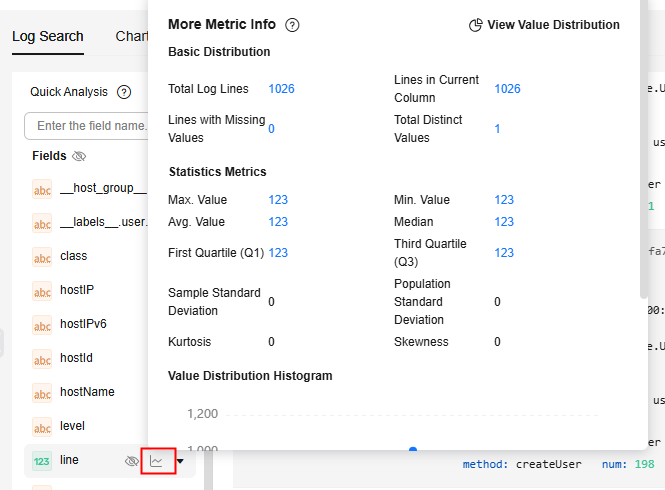The image size is (665, 490).
Task: Click Lines in Current Column value 1026
Action: tap(507, 89)
